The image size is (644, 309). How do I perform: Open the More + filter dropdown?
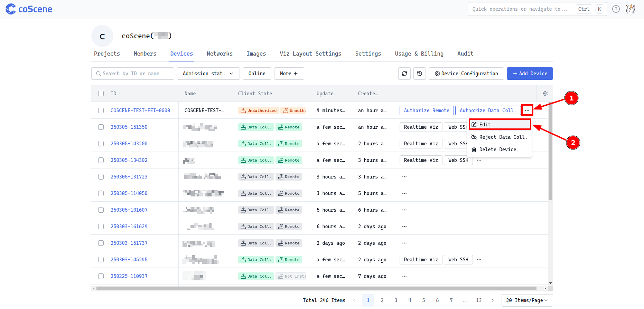click(289, 74)
